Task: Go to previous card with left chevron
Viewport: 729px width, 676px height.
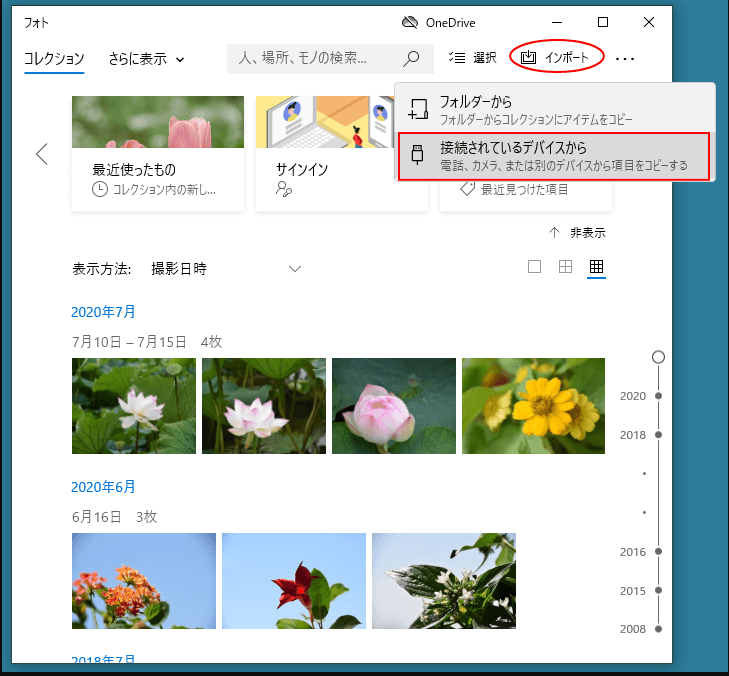Action: pyautogui.click(x=42, y=154)
